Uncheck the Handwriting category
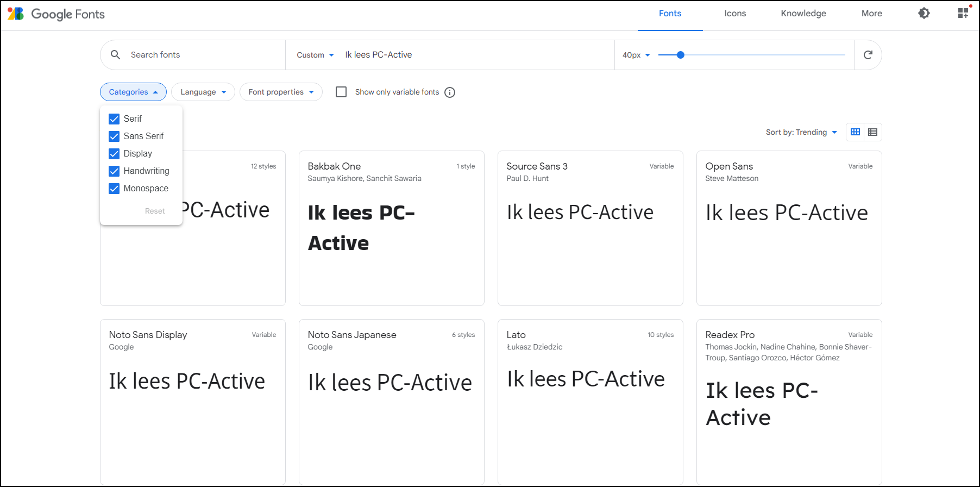 click(x=114, y=171)
